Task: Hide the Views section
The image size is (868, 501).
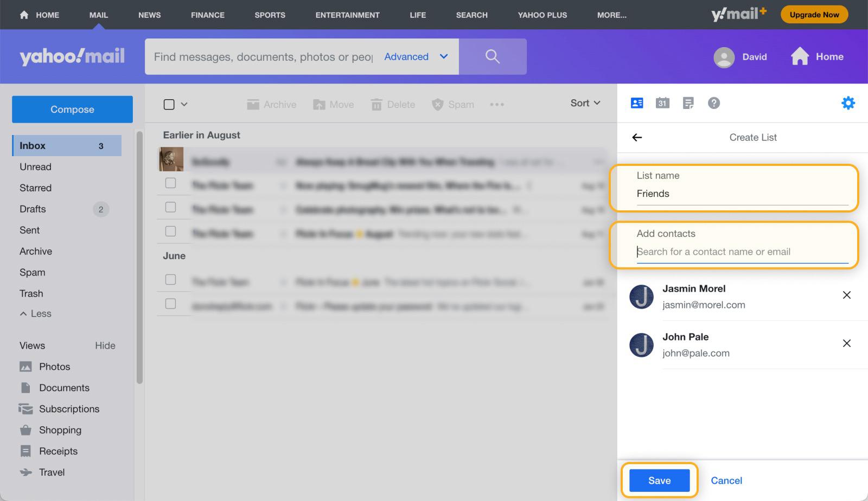Action: pyautogui.click(x=105, y=345)
